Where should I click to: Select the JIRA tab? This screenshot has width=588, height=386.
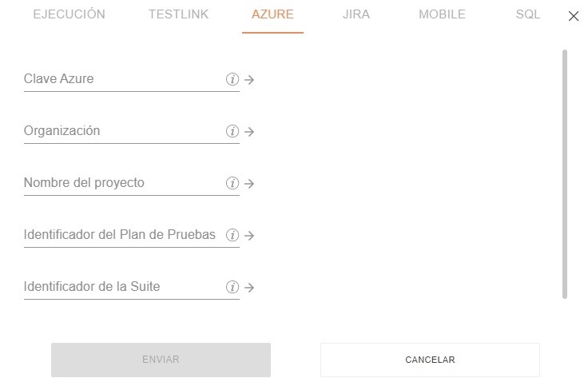356,14
